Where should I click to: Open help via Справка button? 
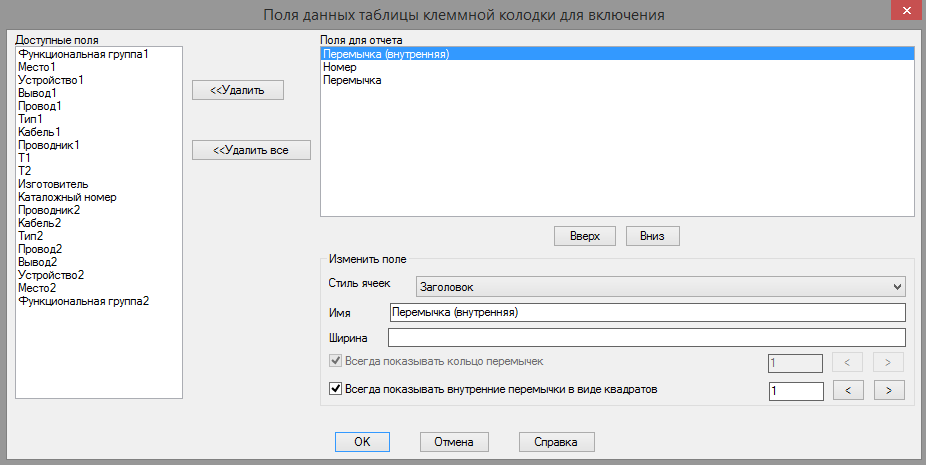point(556,441)
